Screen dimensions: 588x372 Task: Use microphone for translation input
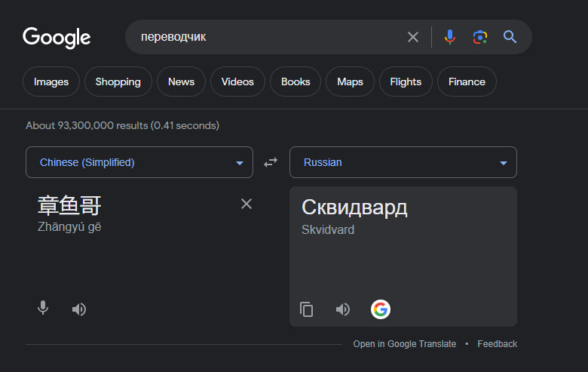pos(43,309)
